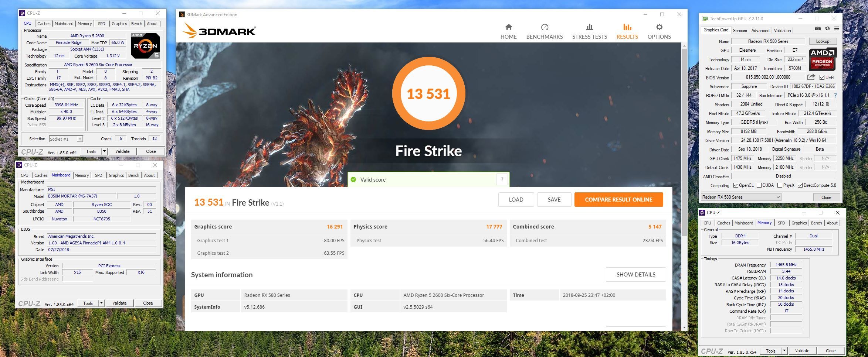Switch to Caches tab in CPU-Z CPU window
Screen dimensions: 868x357
coord(44,24)
